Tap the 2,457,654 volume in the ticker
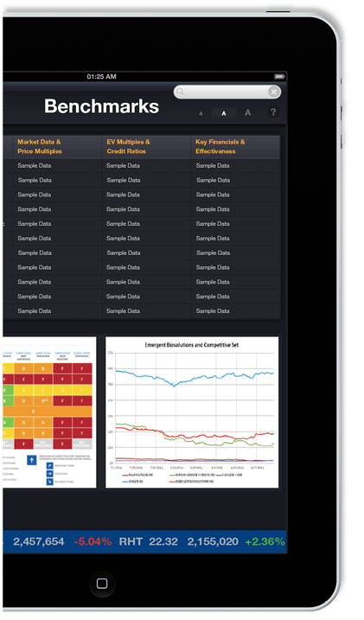The height and width of the screenshot is (620, 364). coord(39,541)
